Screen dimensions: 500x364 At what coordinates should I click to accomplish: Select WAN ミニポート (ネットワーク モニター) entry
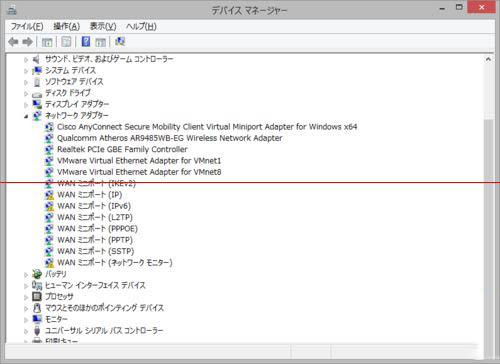click(115, 263)
